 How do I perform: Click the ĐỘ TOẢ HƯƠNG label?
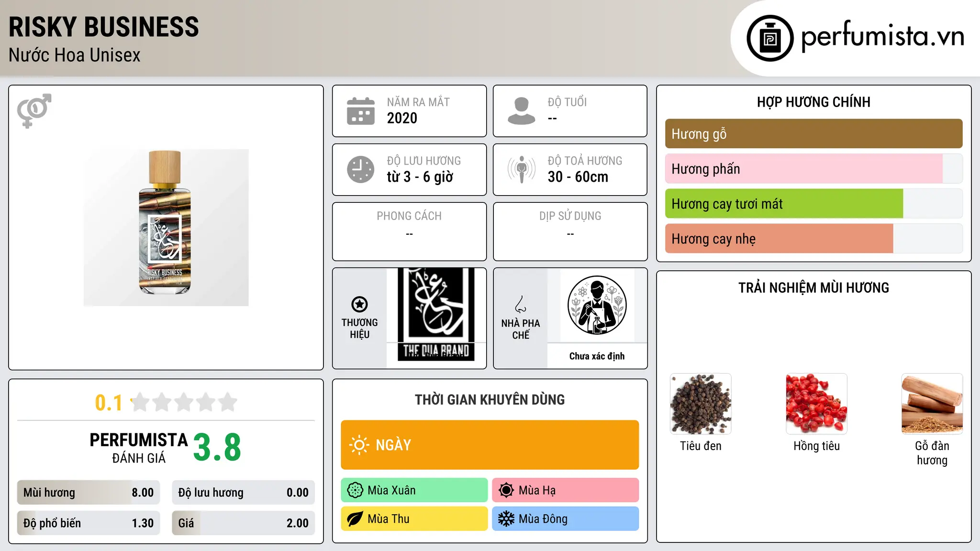pyautogui.click(x=585, y=161)
